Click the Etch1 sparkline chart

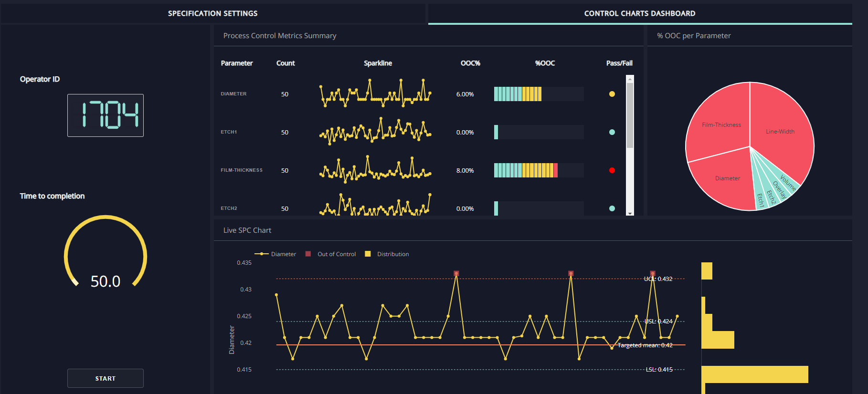click(375, 131)
